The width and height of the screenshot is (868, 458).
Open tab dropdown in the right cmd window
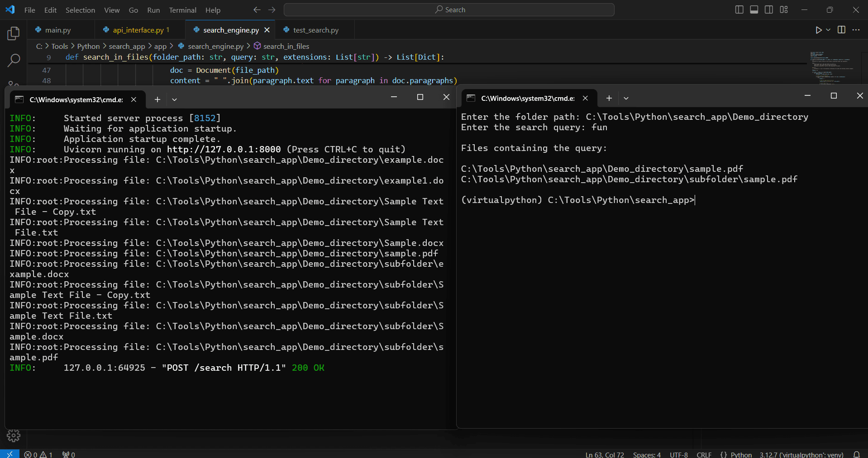coord(626,98)
